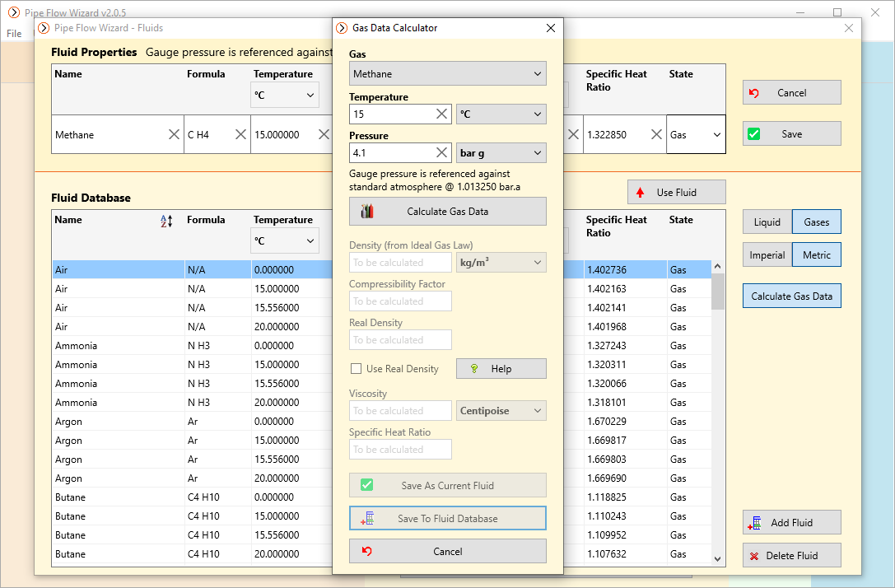The width and height of the screenshot is (895, 588).
Task: Click specific heat ratio value 1.118825
Action: click(606, 497)
